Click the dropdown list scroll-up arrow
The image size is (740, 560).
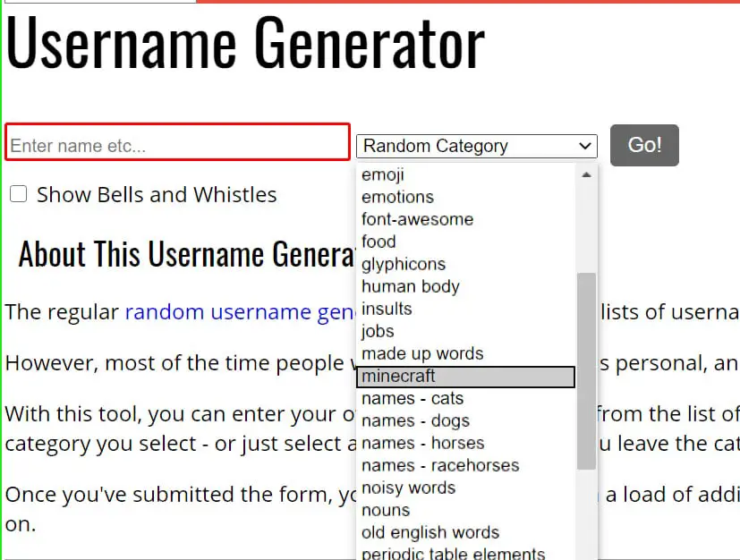point(587,175)
